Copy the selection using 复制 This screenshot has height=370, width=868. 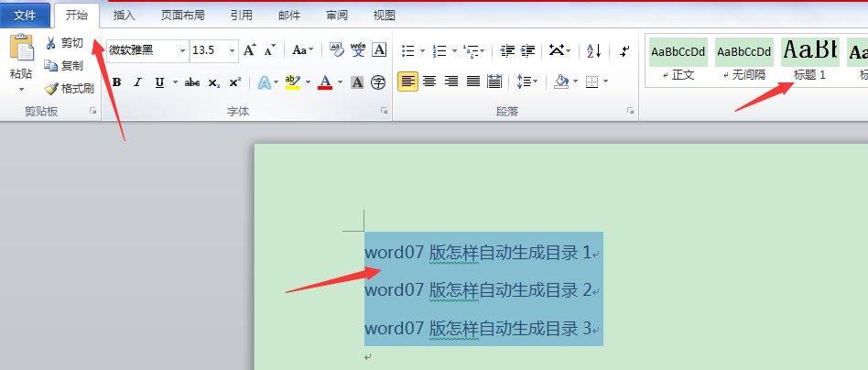pos(64,65)
